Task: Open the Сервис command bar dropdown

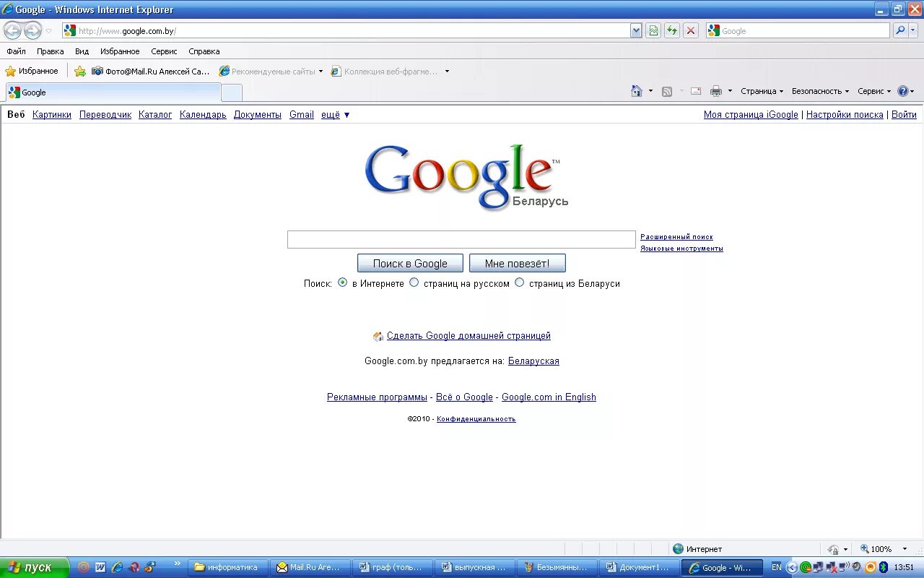Action: (874, 91)
